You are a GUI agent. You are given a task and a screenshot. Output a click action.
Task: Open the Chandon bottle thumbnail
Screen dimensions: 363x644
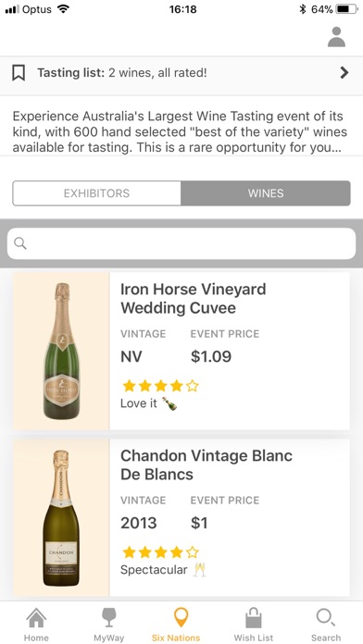61,517
